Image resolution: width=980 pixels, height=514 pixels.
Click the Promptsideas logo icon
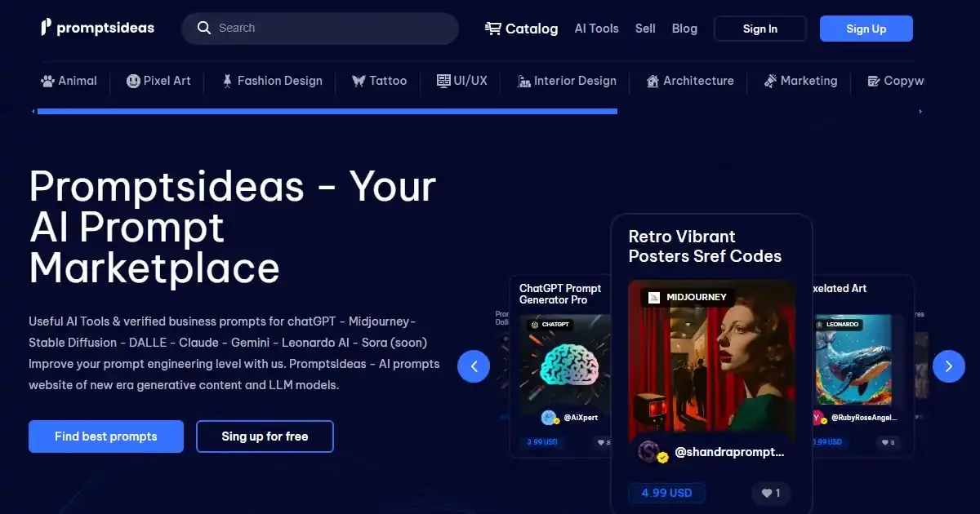[47, 28]
